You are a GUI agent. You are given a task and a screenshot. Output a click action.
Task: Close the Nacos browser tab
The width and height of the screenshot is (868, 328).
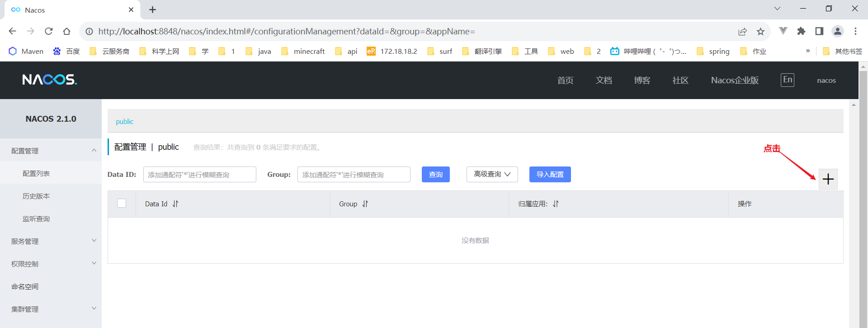pyautogui.click(x=131, y=10)
